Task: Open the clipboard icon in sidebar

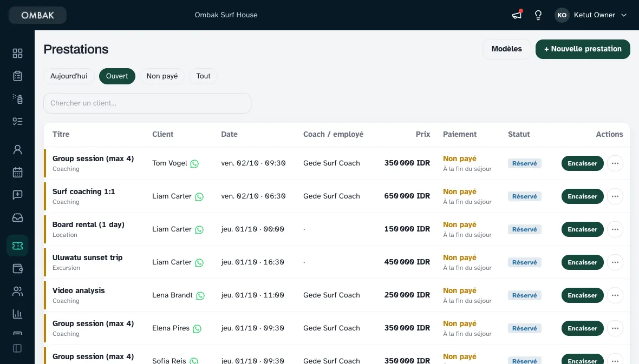Action: point(17,76)
